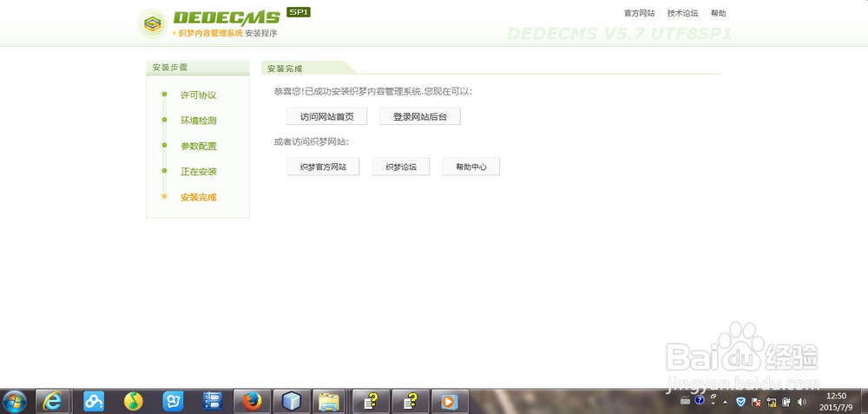Click the congratulation message text 恭喜您
Screen dimensions: 868x414
pyautogui.click(x=372, y=91)
